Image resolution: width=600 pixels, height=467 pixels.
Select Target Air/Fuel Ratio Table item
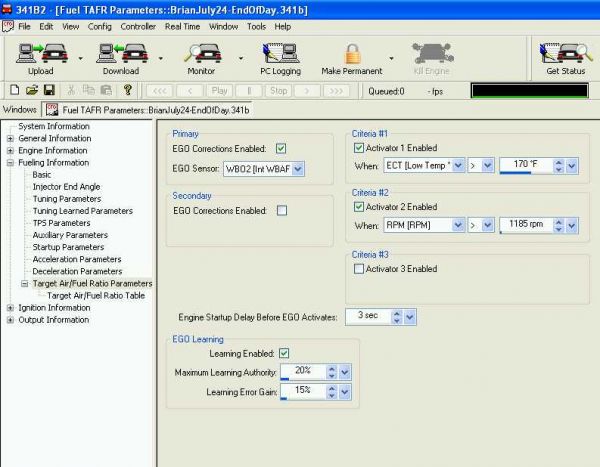pos(96,296)
